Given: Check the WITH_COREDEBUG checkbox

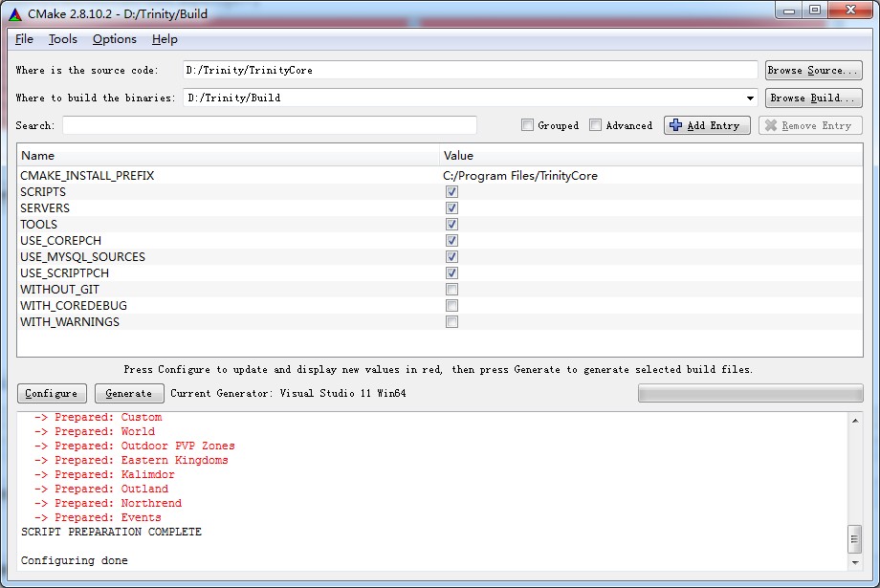Looking at the screenshot, I should pyautogui.click(x=451, y=306).
